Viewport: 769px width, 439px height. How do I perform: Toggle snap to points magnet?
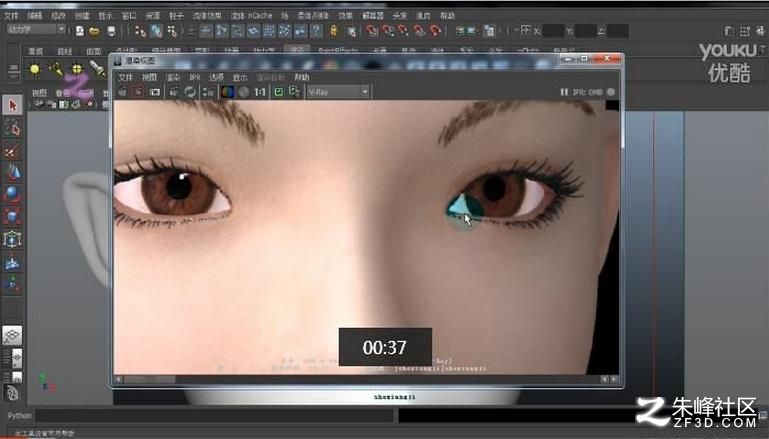pos(404,31)
